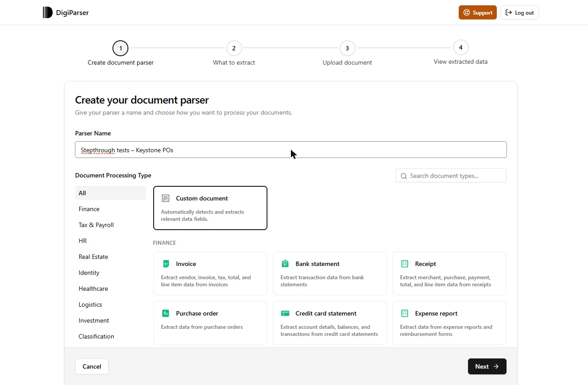Filter by Tax & Payroll category
Screen dimensions: 588x385
pyautogui.click(x=111, y=225)
